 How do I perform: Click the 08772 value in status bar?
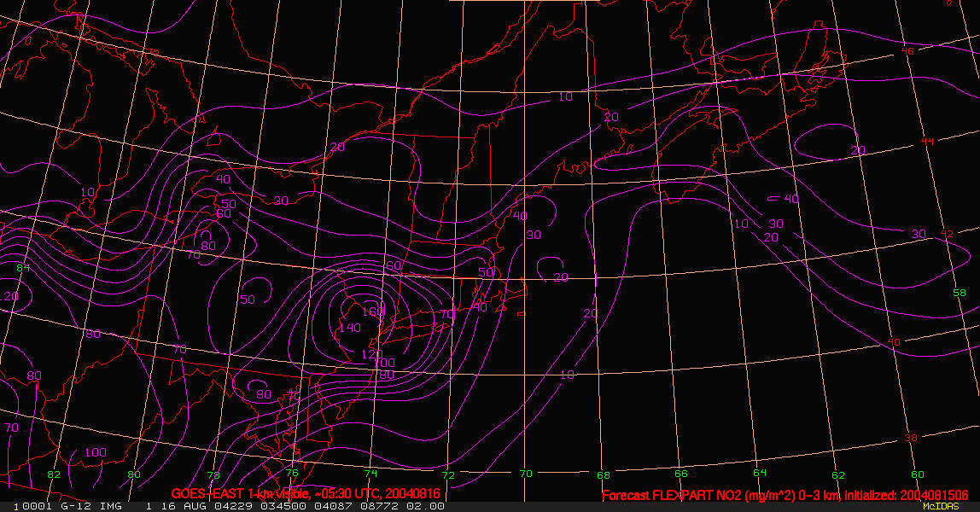(379, 506)
